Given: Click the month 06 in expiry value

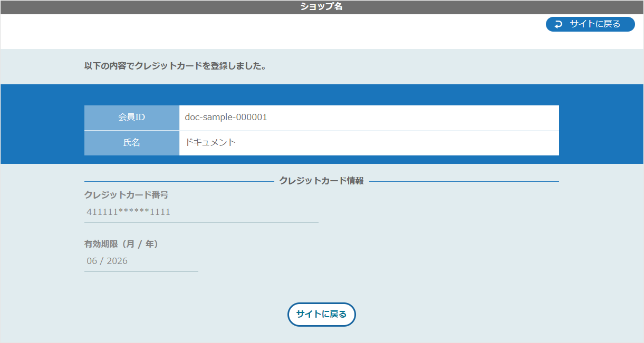Looking at the screenshot, I should [x=92, y=261].
